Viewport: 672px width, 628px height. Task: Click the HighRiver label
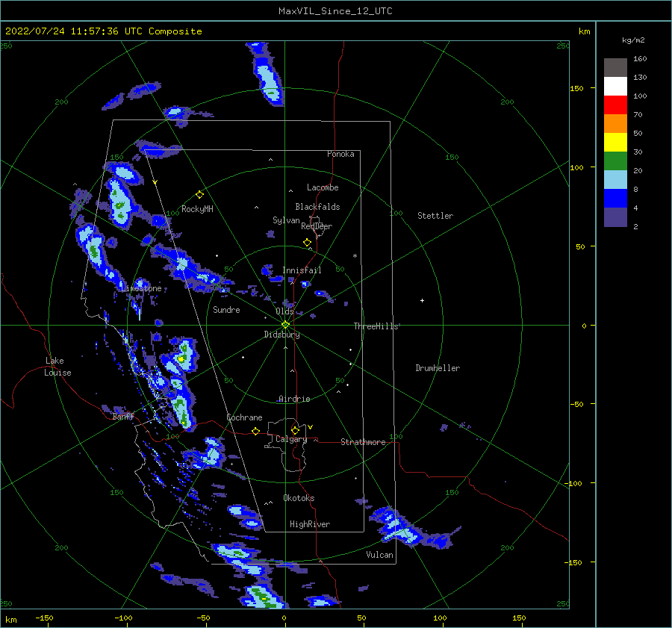[310, 524]
